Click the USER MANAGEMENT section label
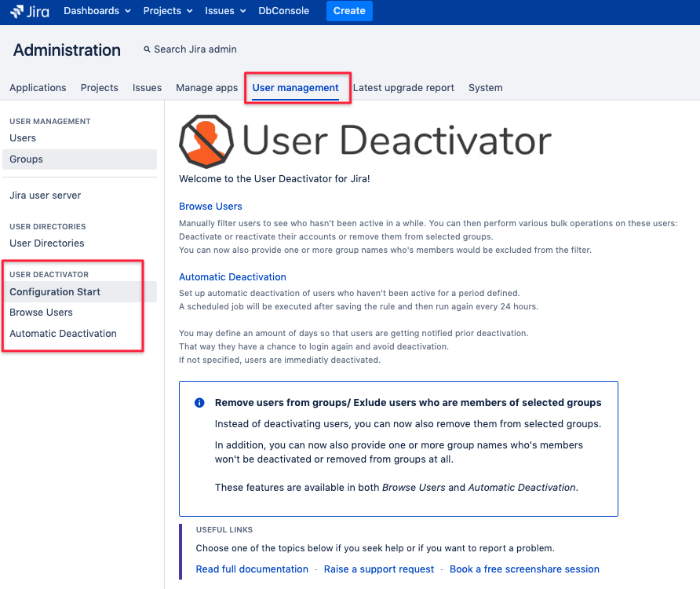700x589 pixels. pyautogui.click(x=50, y=122)
